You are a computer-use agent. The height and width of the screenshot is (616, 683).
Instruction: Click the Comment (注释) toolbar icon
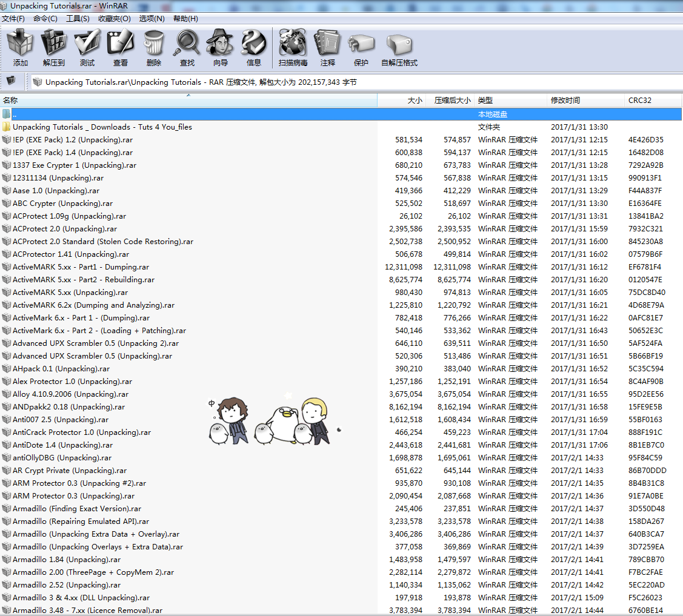pos(327,42)
